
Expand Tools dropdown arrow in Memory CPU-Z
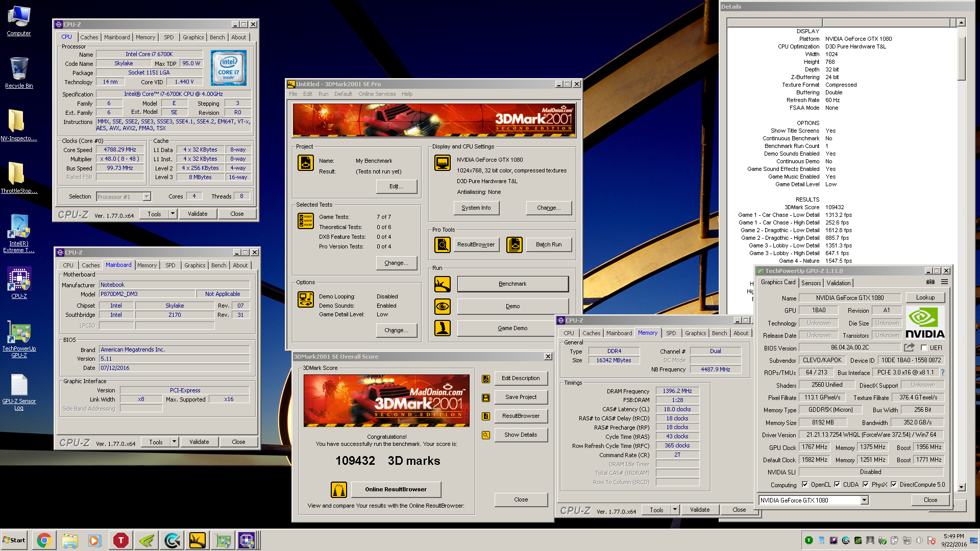tap(675, 510)
